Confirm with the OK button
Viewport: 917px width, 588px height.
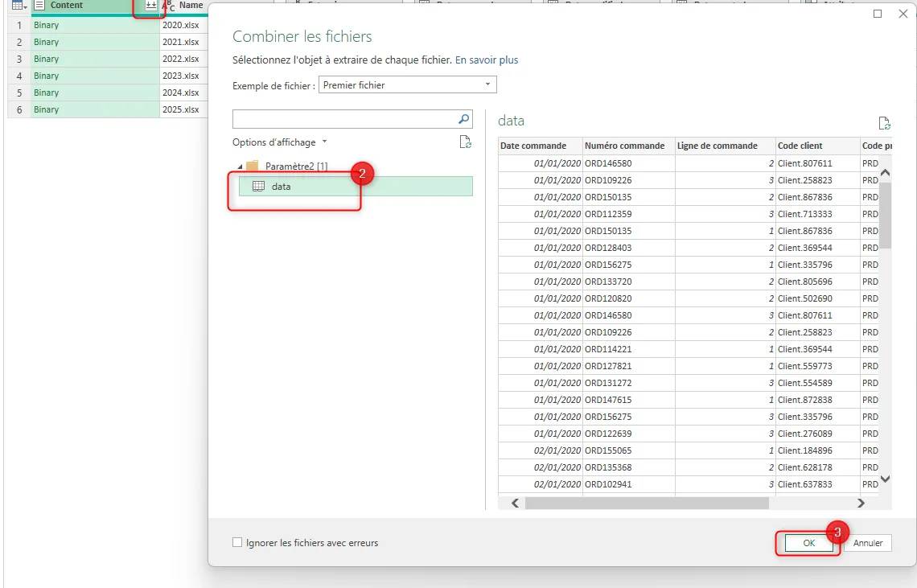click(808, 543)
